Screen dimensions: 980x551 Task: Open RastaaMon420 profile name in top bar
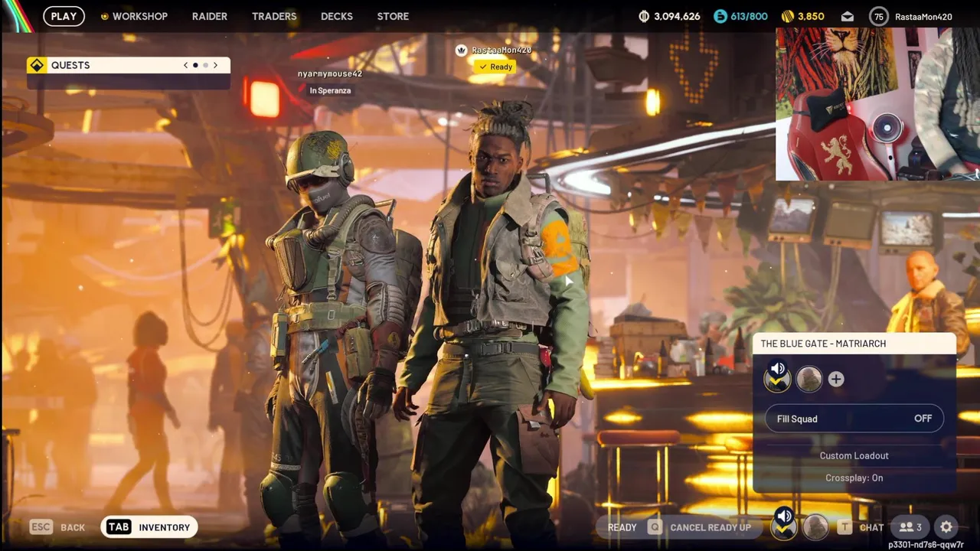click(923, 16)
